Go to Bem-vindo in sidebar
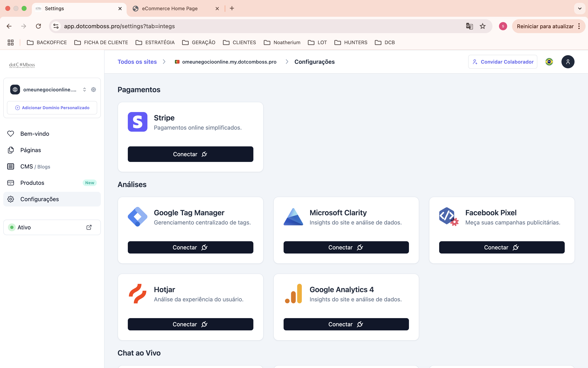This screenshot has height=368, width=588. 52,134
